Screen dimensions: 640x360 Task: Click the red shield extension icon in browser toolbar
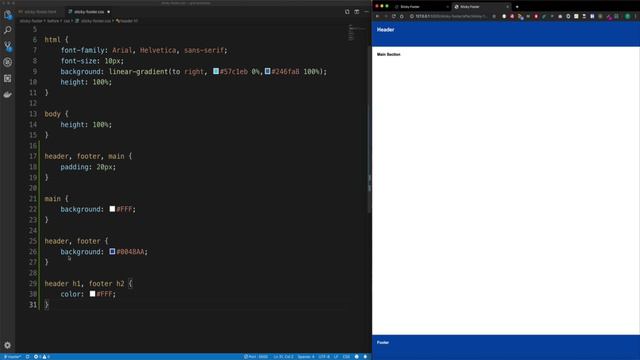(x=536, y=16)
